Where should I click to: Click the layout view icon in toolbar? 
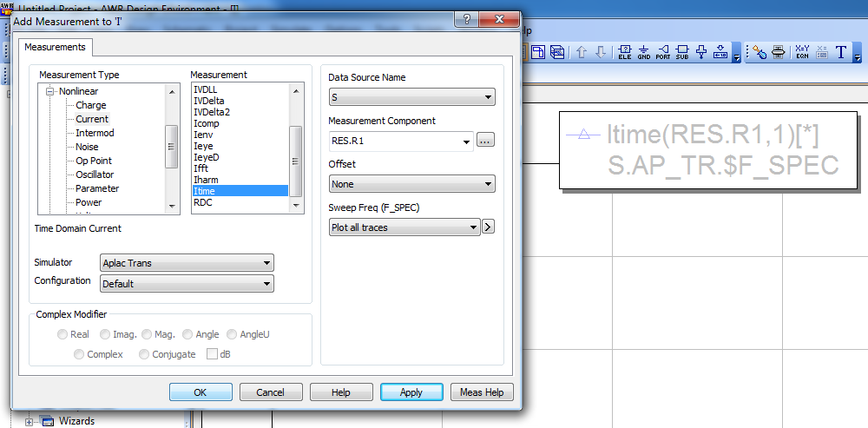(538, 52)
